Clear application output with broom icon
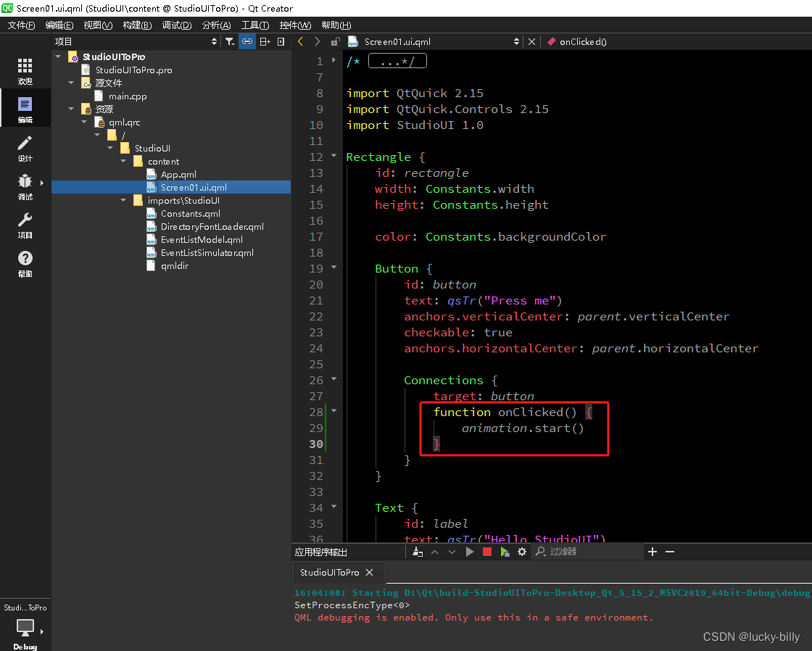Image resolution: width=812 pixels, height=651 pixels. tap(418, 552)
